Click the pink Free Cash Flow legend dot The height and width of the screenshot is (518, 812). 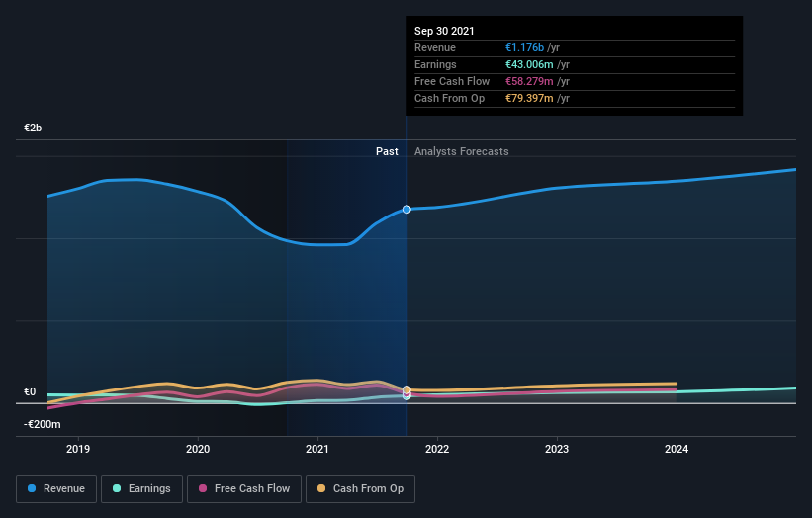click(x=203, y=488)
